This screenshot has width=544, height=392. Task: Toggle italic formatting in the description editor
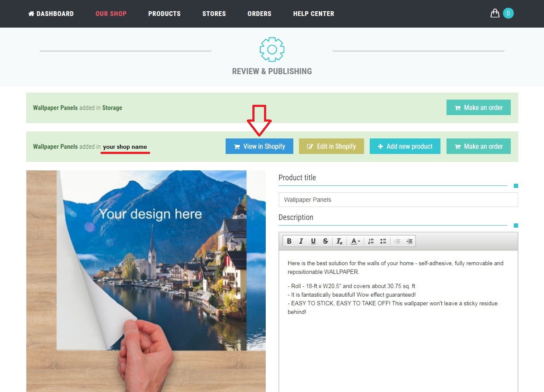[301, 241]
